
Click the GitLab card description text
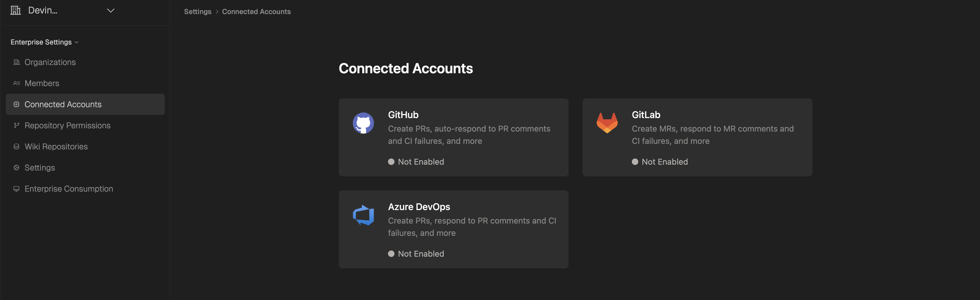coord(712,135)
